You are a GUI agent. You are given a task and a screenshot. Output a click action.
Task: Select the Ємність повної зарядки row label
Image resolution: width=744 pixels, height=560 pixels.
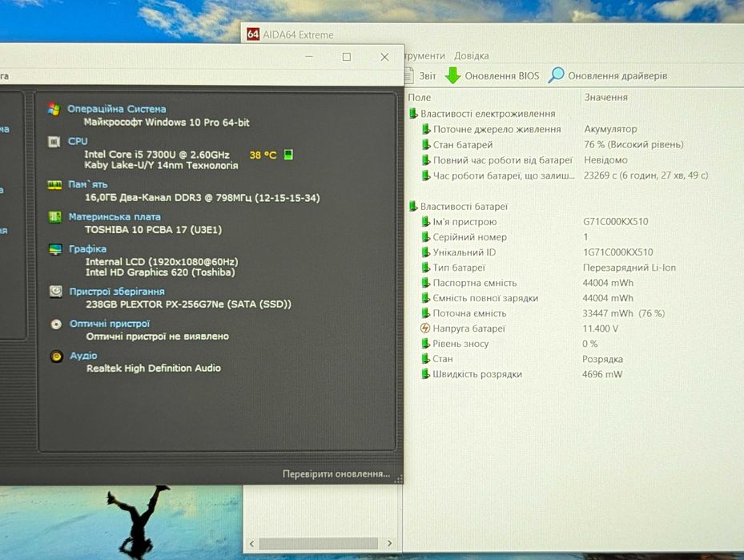485,298
